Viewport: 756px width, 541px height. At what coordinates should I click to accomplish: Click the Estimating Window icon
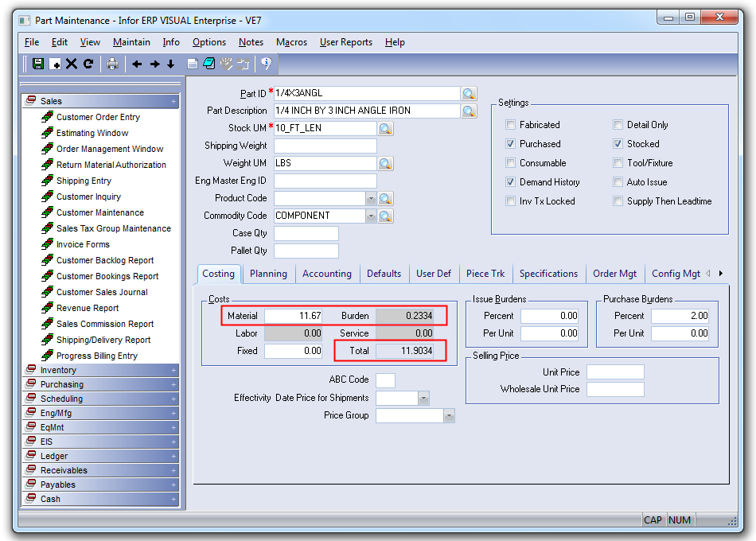[47, 133]
